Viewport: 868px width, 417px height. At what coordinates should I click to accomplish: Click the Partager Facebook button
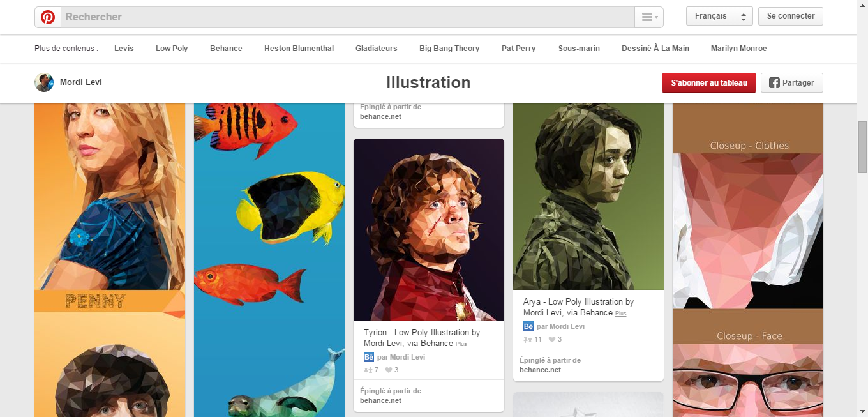click(x=791, y=83)
